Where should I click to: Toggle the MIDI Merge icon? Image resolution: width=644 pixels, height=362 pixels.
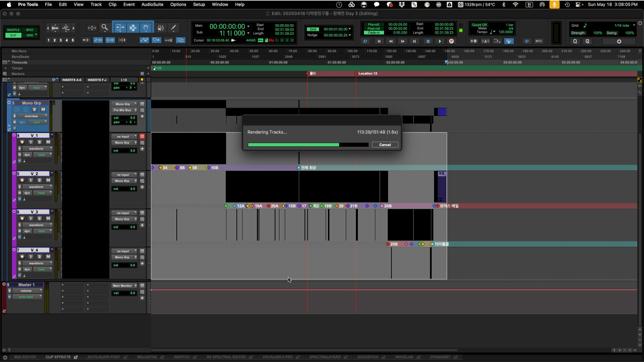coord(497,41)
